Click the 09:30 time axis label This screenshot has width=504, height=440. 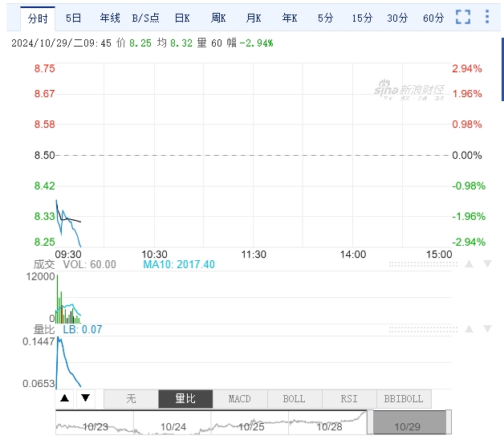(x=68, y=255)
